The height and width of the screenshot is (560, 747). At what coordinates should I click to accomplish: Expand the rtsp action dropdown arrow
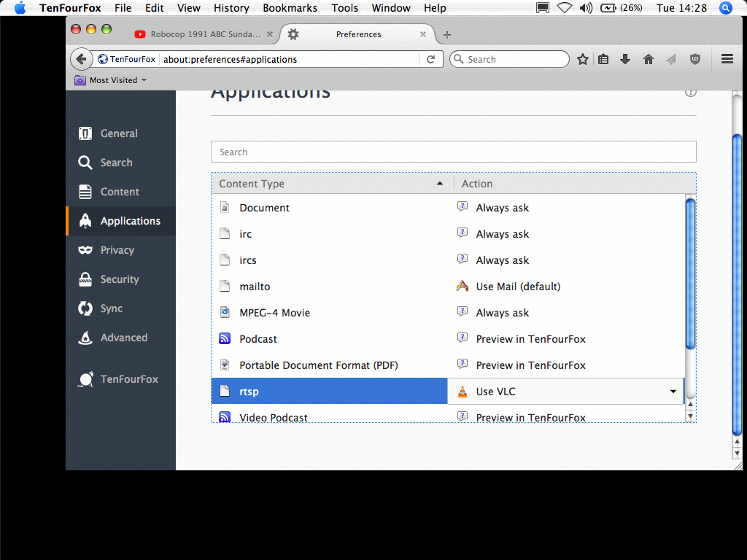(673, 392)
